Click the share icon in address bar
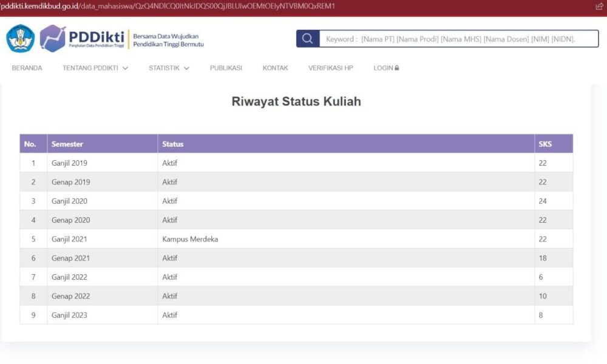 [599, 6]
